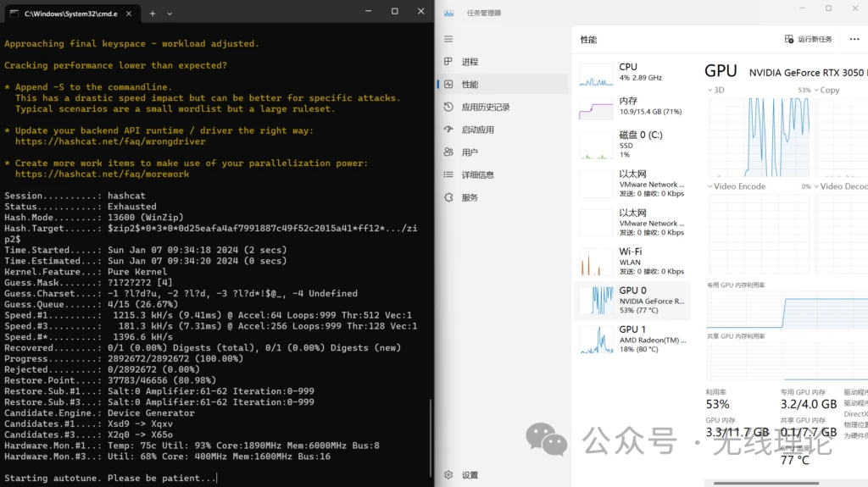This screenshot has height=487, width=868.
Task: Click the Settings (设置) gear icon
Action: (448, 475)
